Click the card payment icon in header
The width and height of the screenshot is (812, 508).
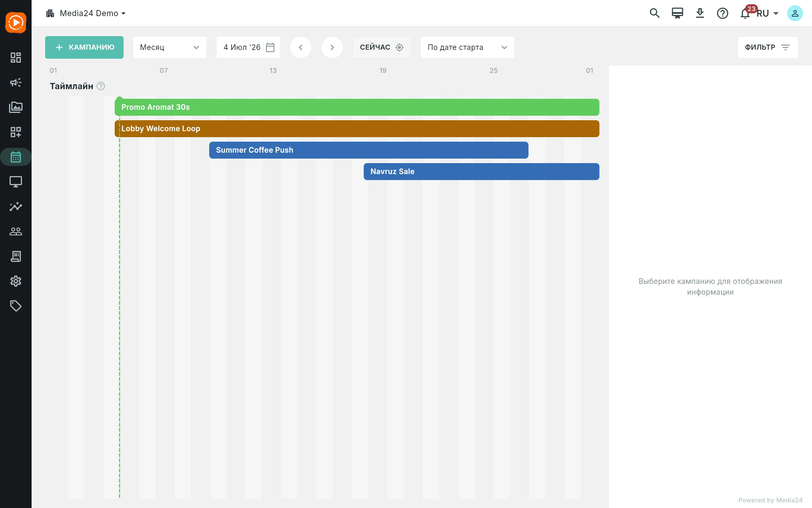pos(677,13)
